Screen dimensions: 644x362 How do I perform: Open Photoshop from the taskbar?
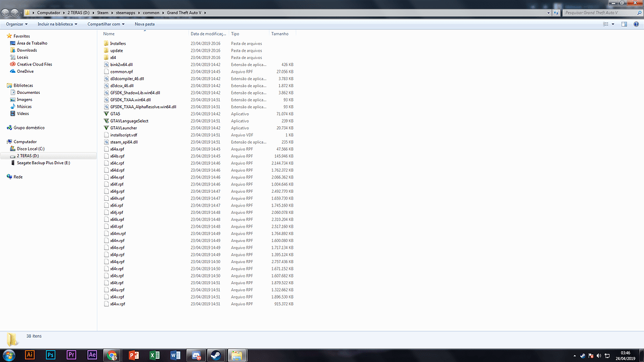tap(50, 355)
